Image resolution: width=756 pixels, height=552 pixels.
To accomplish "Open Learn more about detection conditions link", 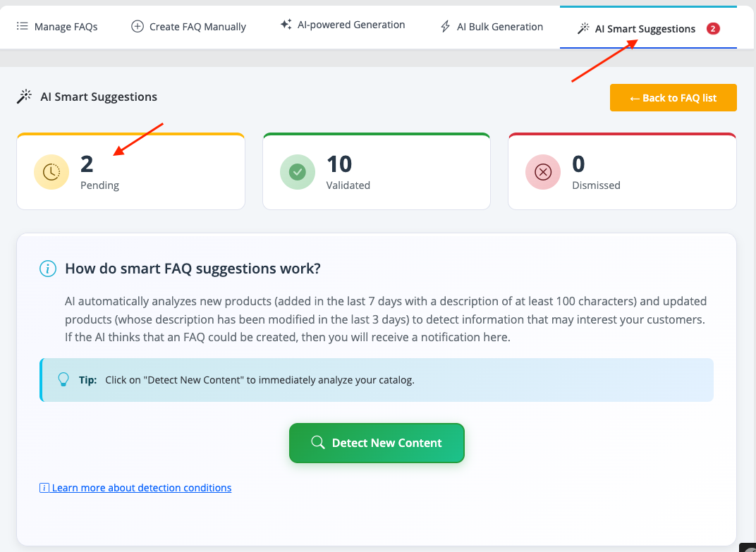I will click(x=141, y=488).
